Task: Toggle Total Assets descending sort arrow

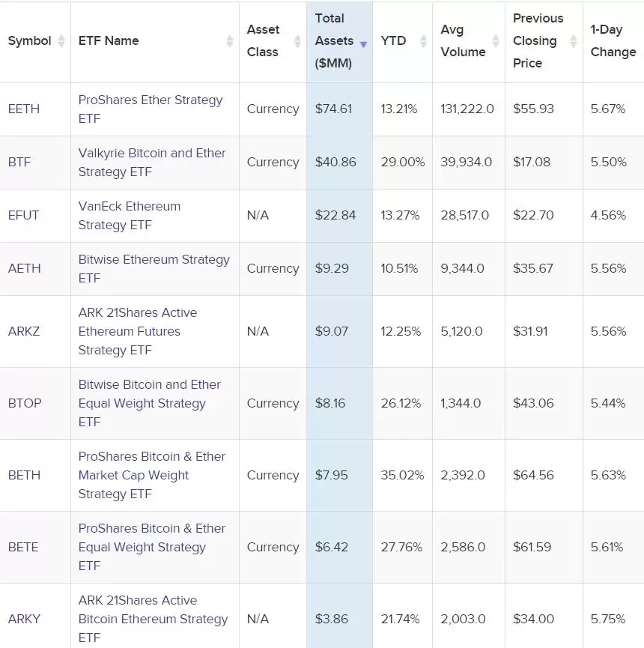Action: [x=363, y=44]
